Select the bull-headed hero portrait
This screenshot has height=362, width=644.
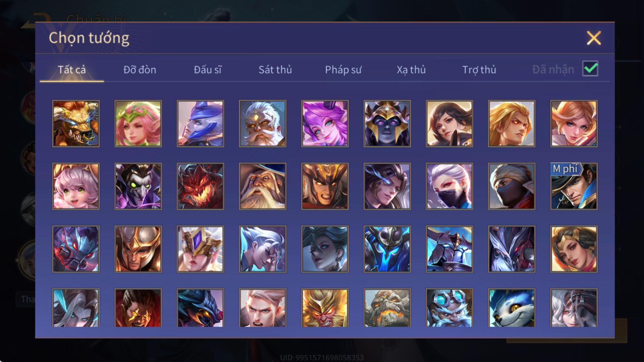click(x=76, y=123)
